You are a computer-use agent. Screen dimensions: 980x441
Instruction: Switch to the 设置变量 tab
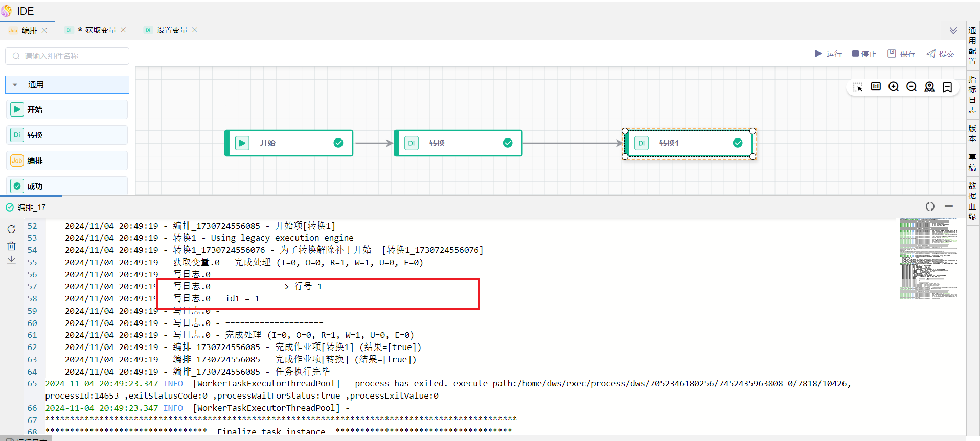click(172, 30)
